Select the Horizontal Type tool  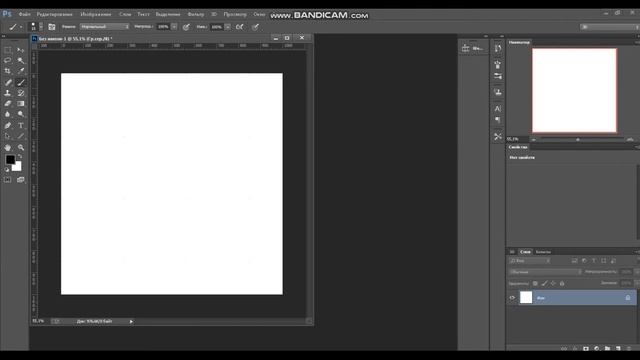20,126
